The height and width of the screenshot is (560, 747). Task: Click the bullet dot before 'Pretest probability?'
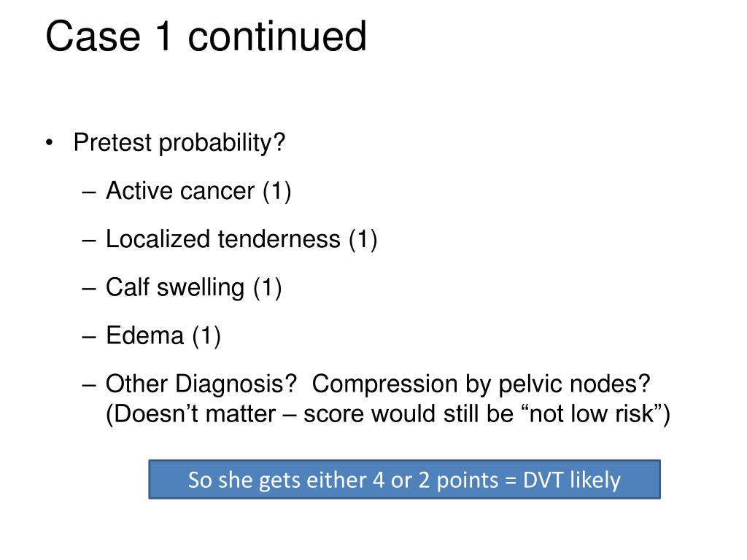pyautogui.click(x=50, y=142)
